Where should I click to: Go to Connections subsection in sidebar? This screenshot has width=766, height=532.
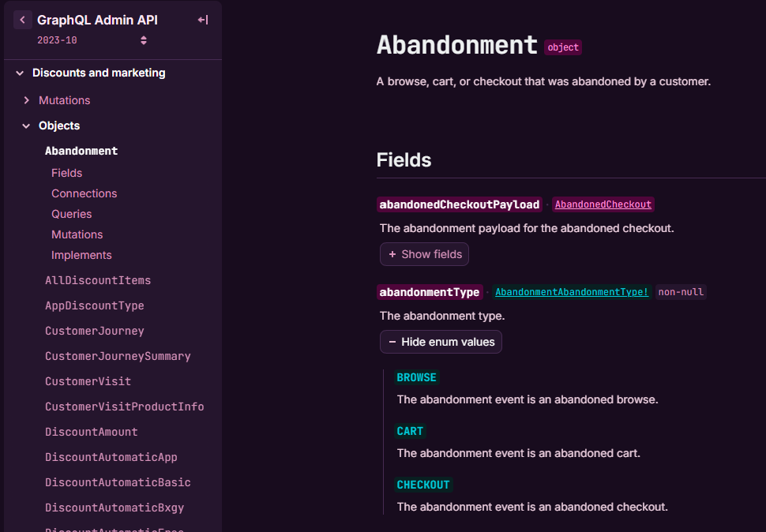click(x=84, y=193)
